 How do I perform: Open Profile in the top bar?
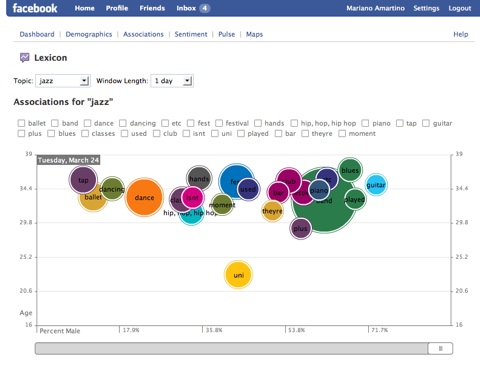(x=117, y=8)
